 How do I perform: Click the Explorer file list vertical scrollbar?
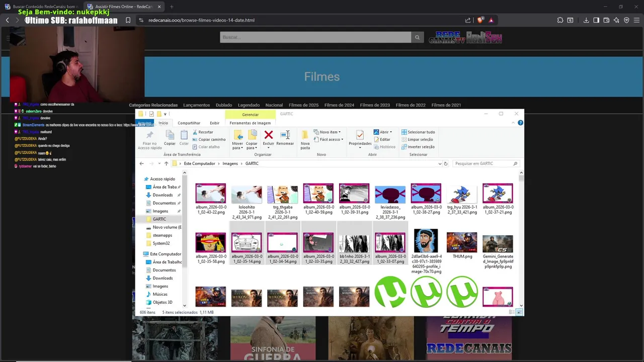coord(521,239)
